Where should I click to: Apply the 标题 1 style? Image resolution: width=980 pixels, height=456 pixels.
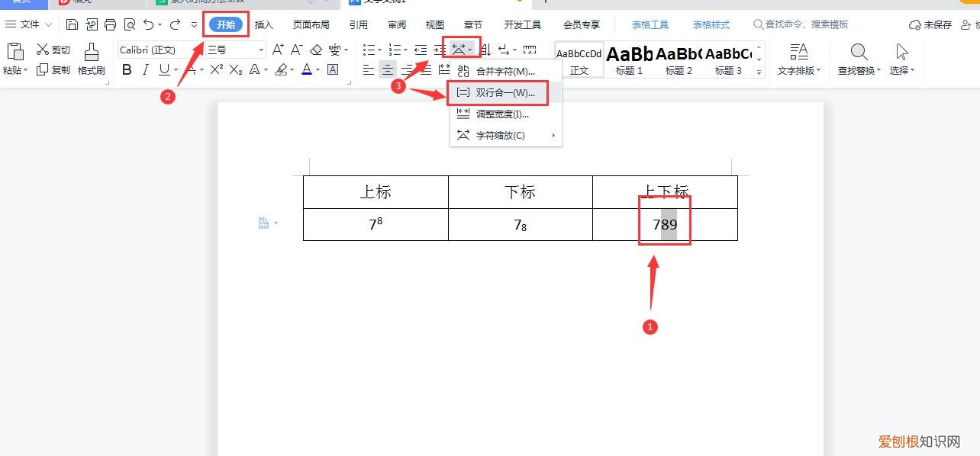click(629, 59)
